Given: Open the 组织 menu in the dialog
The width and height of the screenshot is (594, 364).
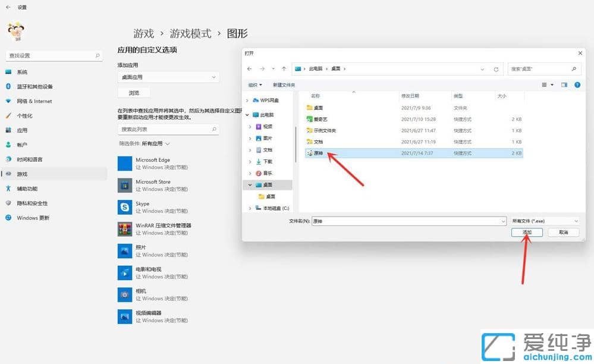Looking at the screenshot, I should tap(256, 84).
